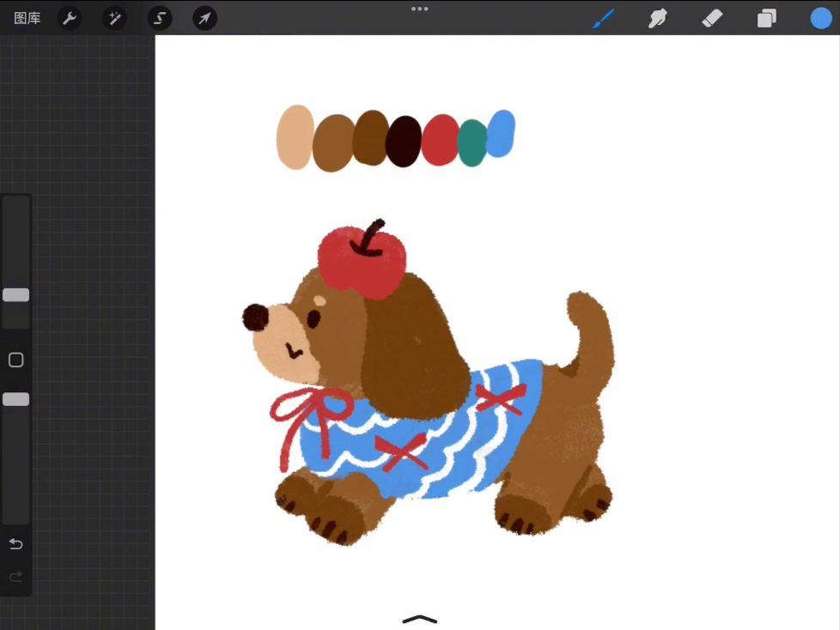
Task: Tap the three-dot multitasking menu
Action: click(x=419, y=9)
